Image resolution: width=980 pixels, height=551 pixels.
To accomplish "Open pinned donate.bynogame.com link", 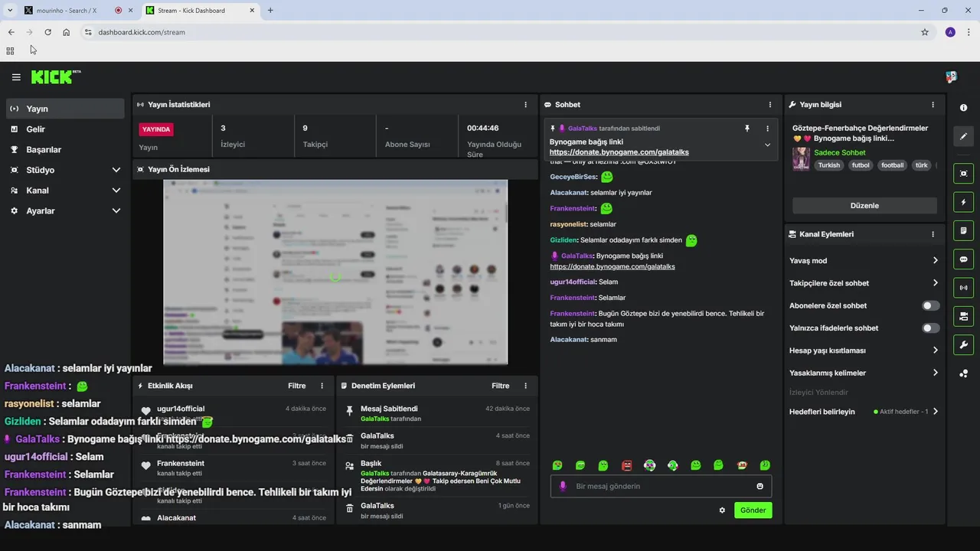I will pyautogui.click(x=619, y=152).
